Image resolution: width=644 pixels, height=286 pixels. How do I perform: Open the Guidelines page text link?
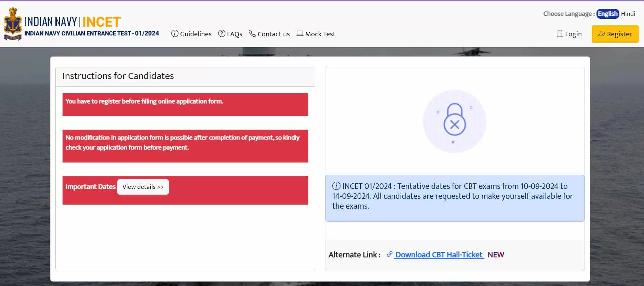click(196, 34)
